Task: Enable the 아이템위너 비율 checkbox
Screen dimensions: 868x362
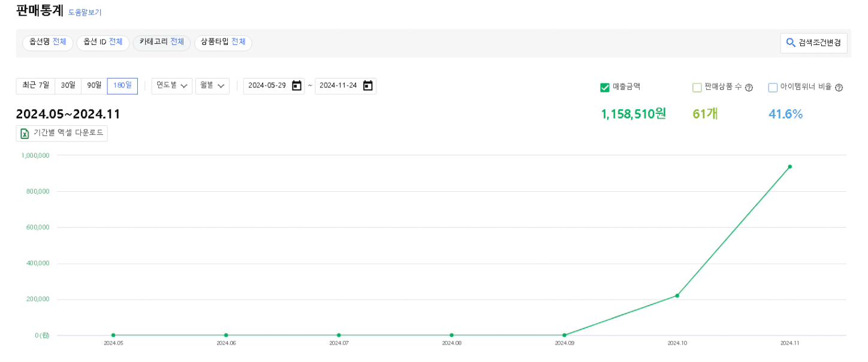Action: coord(773,88)
